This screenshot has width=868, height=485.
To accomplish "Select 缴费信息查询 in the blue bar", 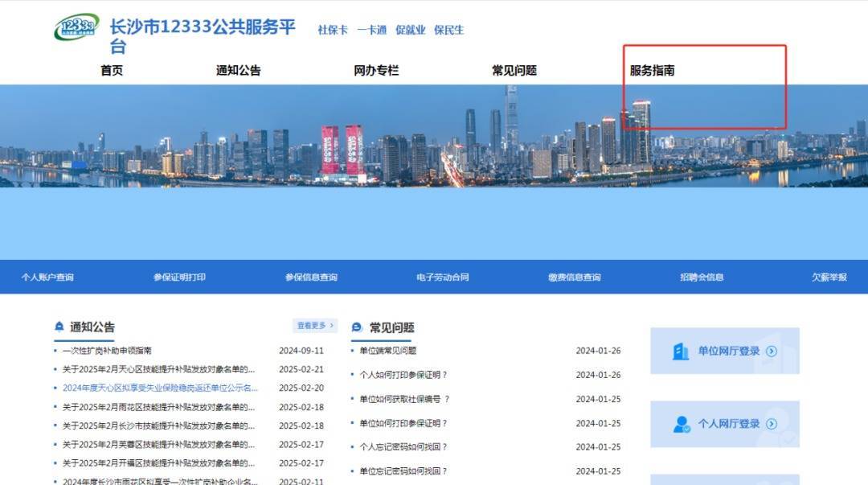I will [574, 277].
